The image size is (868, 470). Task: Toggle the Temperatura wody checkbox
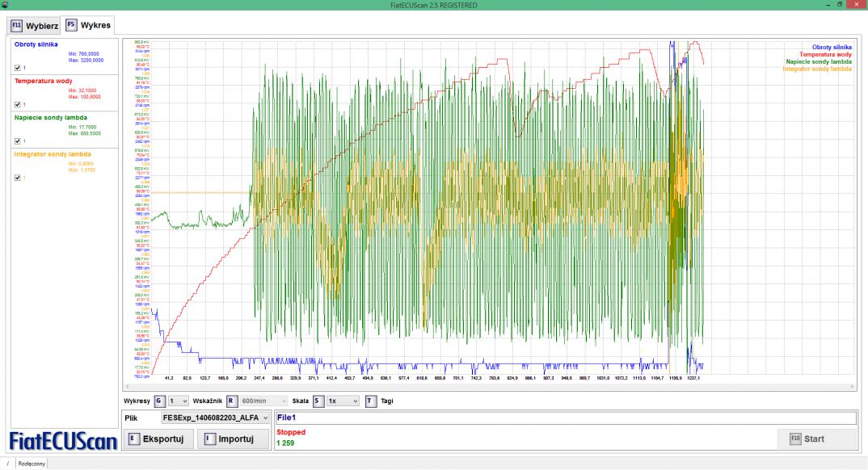click(x=18, y=104)
